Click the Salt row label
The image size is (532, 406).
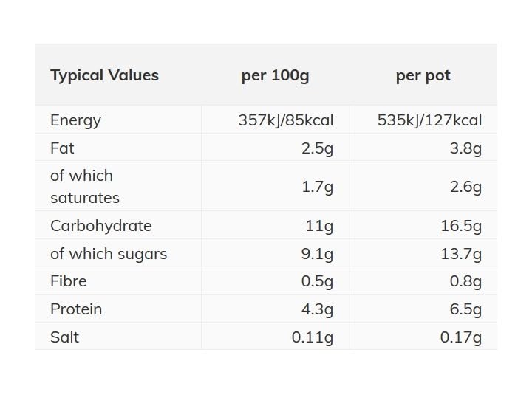pos(64,337)
